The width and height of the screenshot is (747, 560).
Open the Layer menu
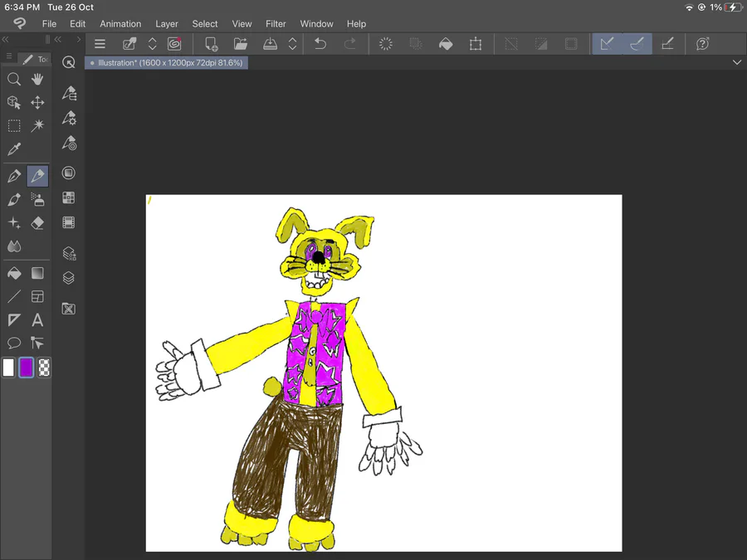tap(167, 24)
